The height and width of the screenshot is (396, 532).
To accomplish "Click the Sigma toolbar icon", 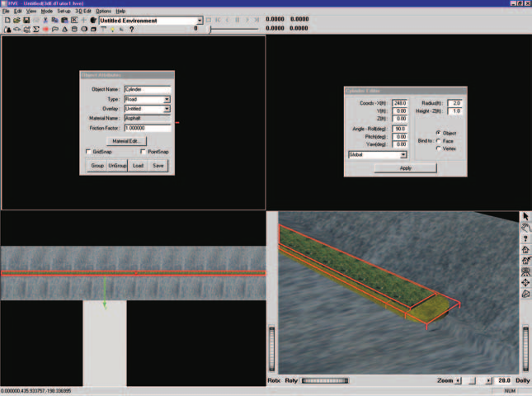I will point(36,30).
